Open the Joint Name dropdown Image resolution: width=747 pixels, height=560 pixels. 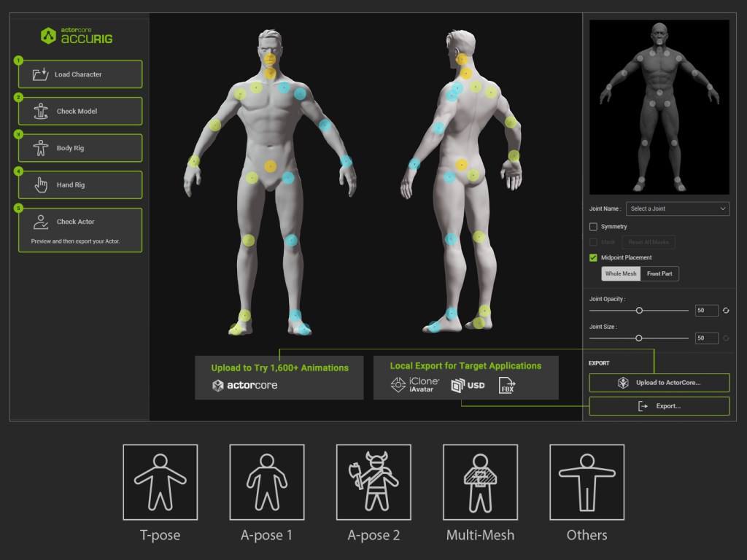678,209
